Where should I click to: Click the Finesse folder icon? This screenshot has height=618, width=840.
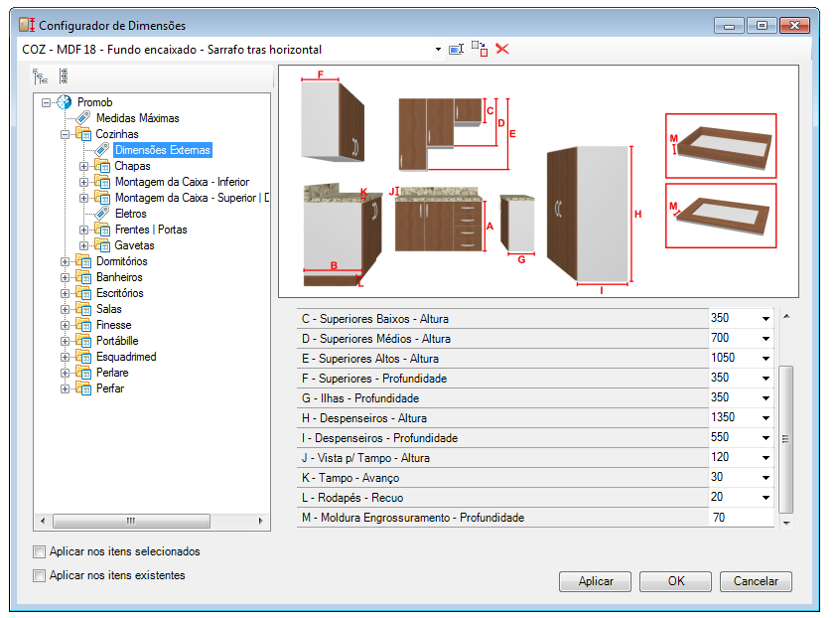[83, 325]
